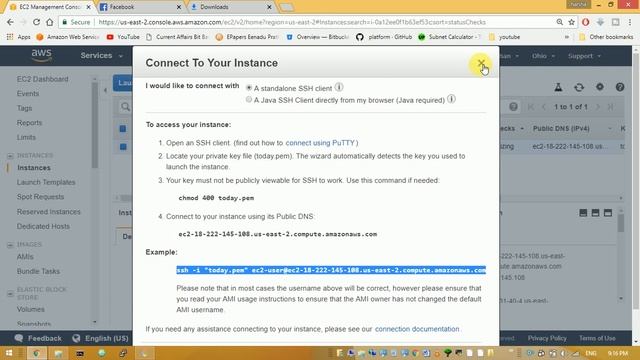Select A Java SSH Client browser option
The image size is (640, 360).
coord(249,100)
